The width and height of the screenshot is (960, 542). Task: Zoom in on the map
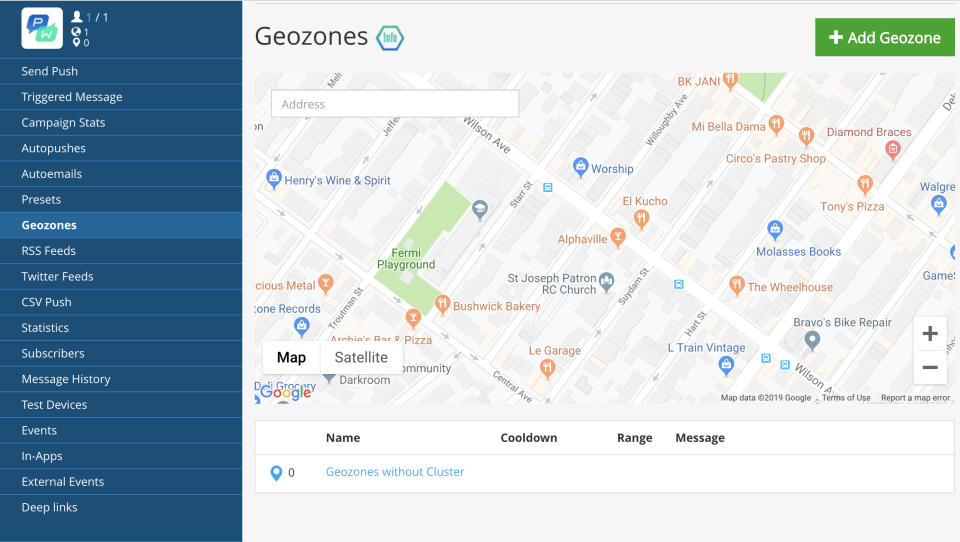click(930, 334)
